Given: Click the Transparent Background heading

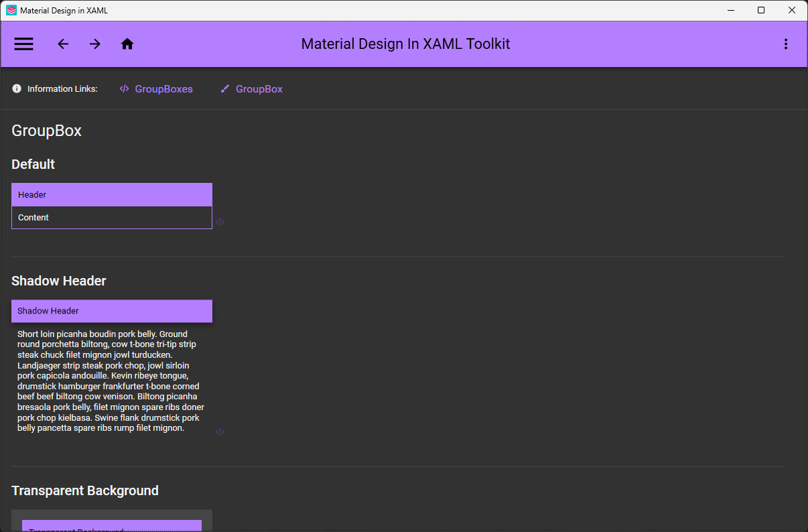Looking at the screenshot, I should [x=85, y=490].
